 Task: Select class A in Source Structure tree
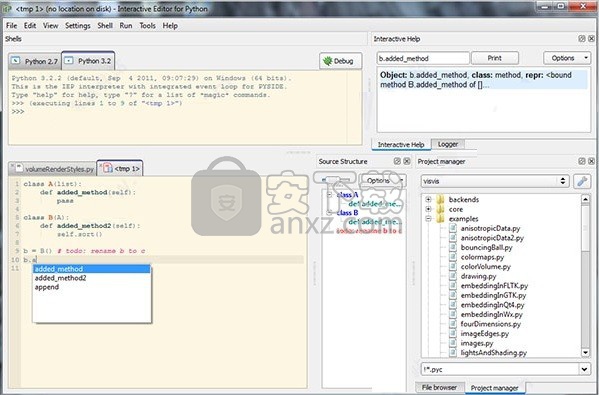(347, 195)
